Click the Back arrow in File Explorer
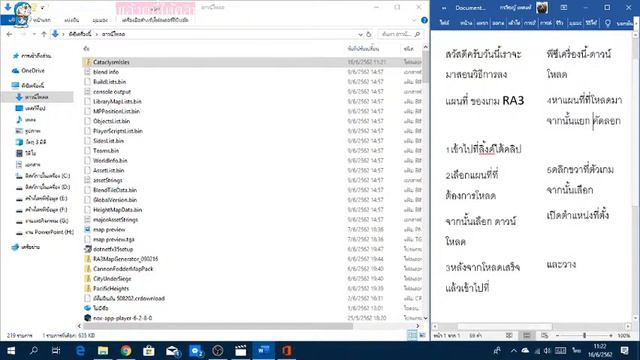640x360 pixels. (9, 34)
